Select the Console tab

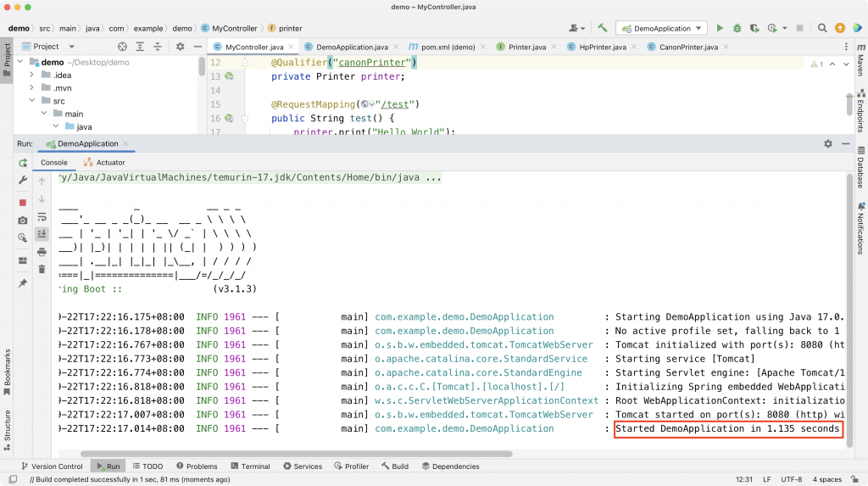[53, 162]
